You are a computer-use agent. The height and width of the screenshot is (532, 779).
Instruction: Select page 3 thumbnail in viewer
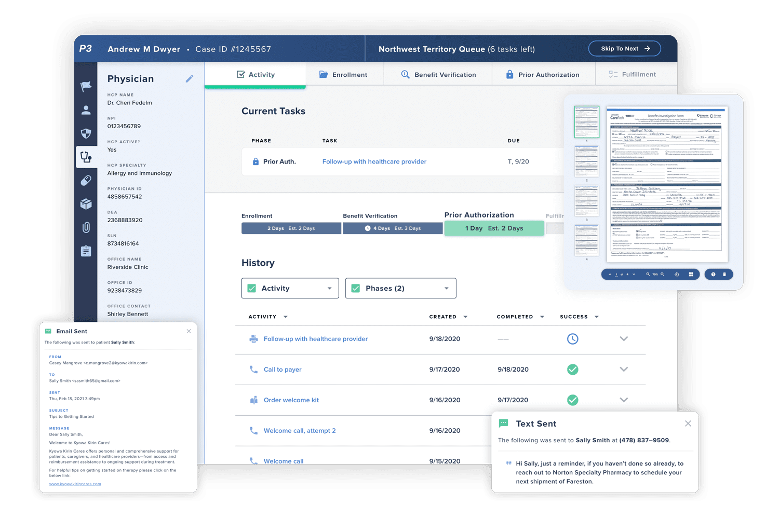pos(586,201)
